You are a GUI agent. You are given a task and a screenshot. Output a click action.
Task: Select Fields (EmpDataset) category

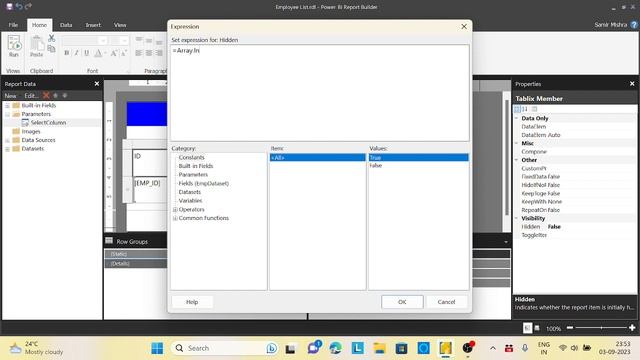tap(204, 183)
